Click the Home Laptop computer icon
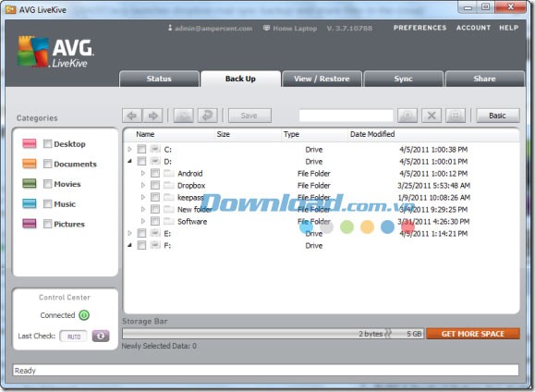 (266, 28)
